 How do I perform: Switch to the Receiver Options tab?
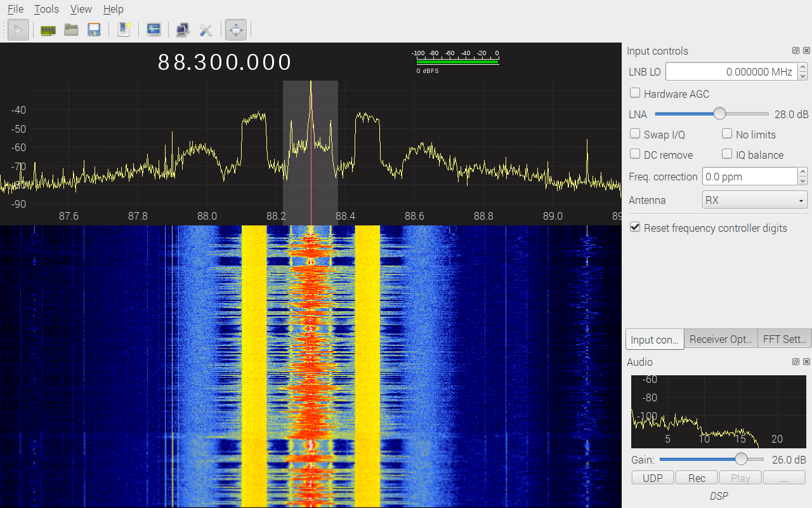tap(721, 339)
